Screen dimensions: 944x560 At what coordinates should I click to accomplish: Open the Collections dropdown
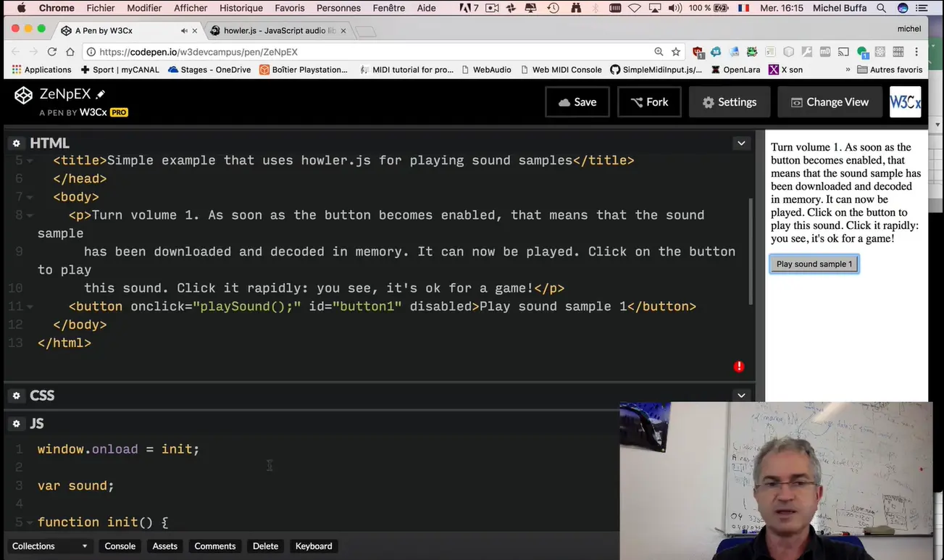pos(49,546)
